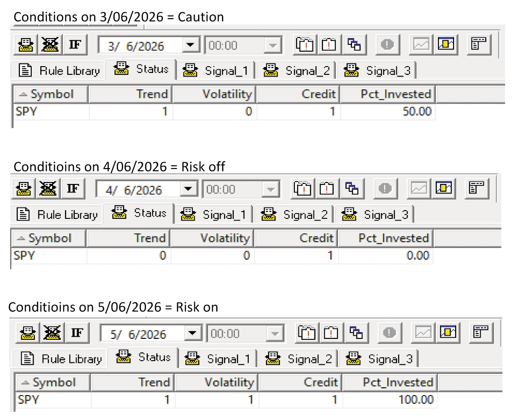Switch to Signal_2 tab in the Caution panel

tap(296, 70)
